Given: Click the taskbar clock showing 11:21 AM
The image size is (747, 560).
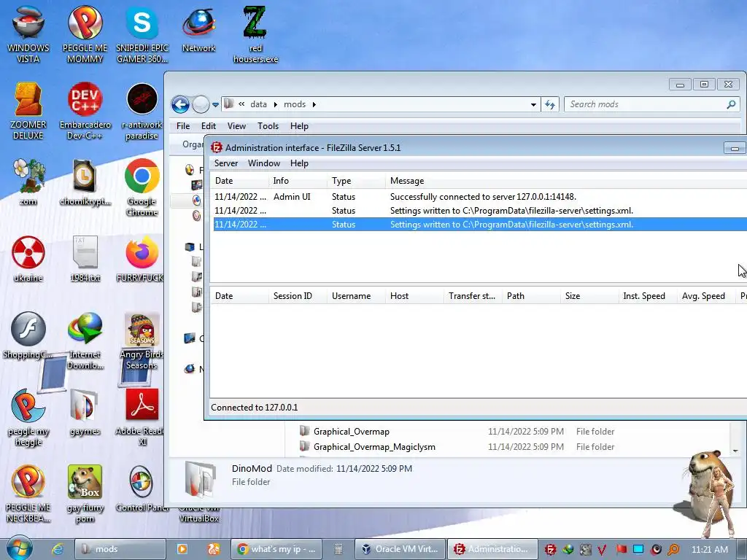Looking at the screenshot, I should point(709,550).
